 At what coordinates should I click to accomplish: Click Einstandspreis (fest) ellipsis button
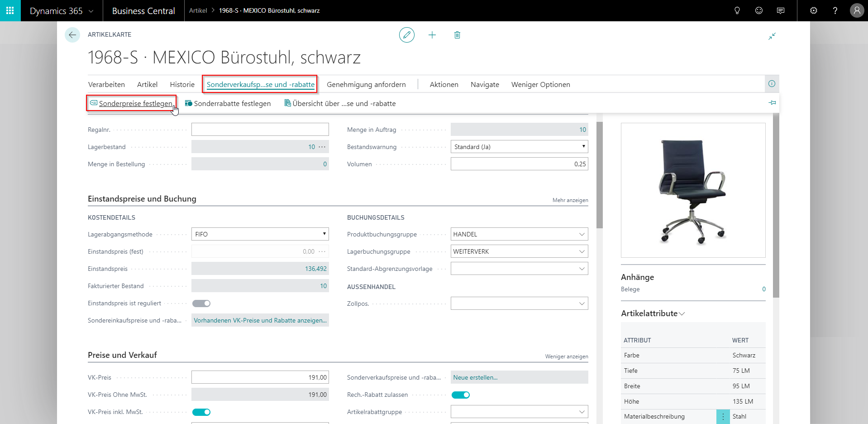click(x=322, y=251)
